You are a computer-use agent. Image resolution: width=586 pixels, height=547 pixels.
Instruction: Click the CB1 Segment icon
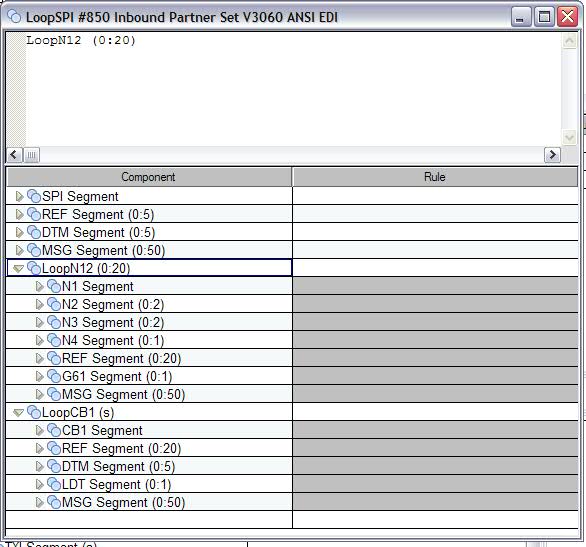54,430
